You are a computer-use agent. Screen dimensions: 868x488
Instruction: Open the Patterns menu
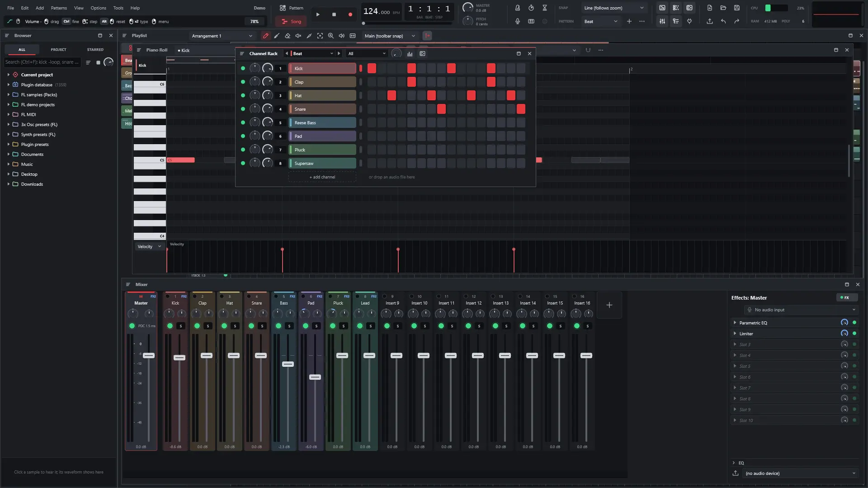[x=59, y=8]
